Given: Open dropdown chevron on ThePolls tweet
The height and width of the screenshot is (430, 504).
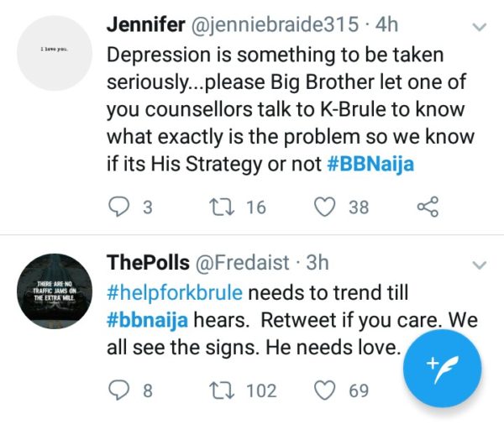Looking at the screenshot, I should [x=480, y=265].
